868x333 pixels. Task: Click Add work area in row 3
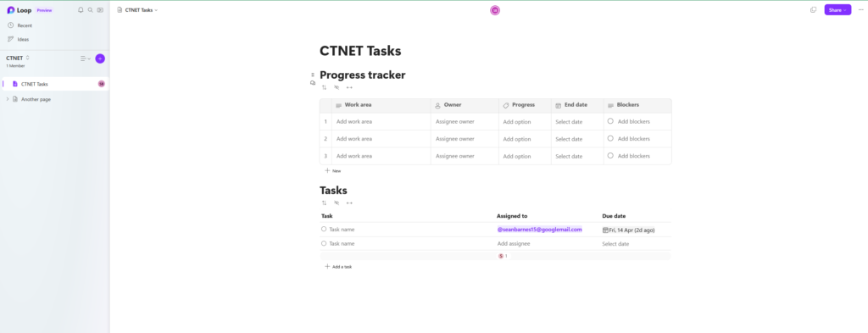point(354,156)
